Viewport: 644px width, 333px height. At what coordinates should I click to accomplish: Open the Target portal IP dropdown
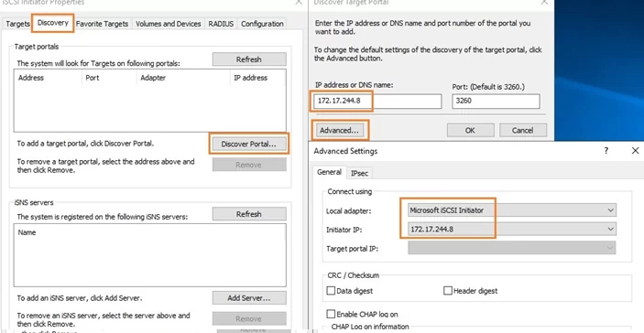point(512,248)
